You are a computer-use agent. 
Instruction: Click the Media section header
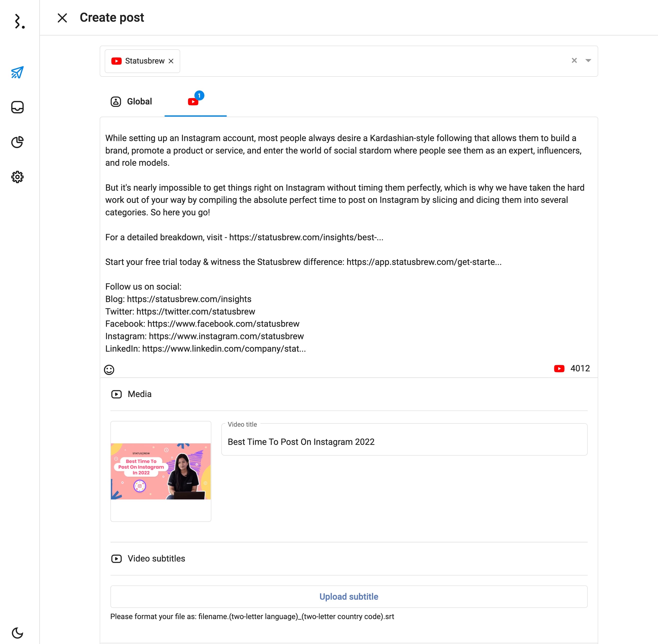pyautogui.click(x=131, y=394)
